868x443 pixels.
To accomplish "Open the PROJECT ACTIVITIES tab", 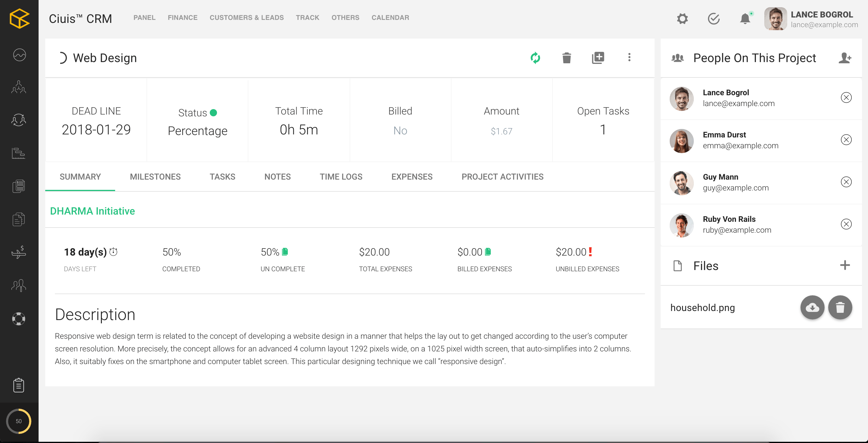I will (x=502, y=177).
